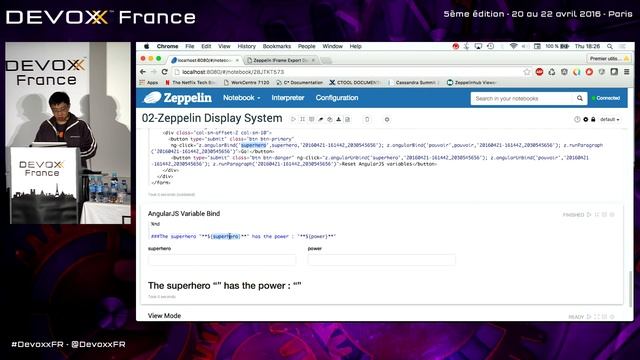Open the C* Documentation bookmark
The image size is (640, 360).
[300, 82]
